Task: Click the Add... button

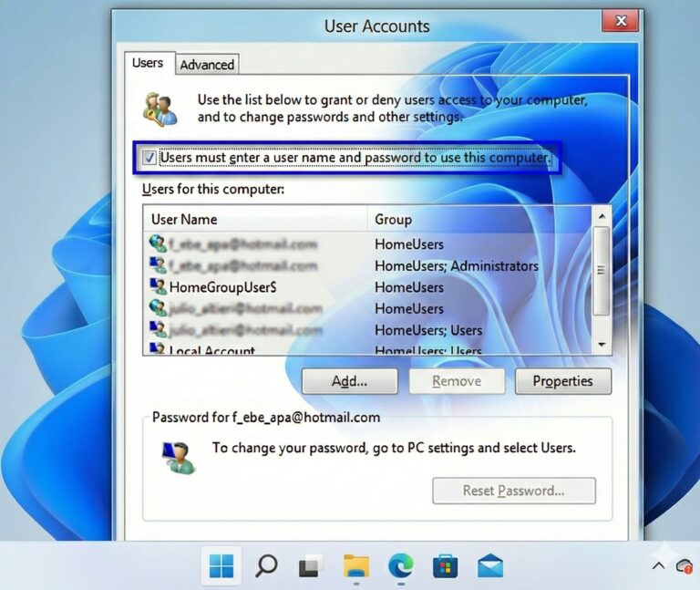Action: [350, 381]
